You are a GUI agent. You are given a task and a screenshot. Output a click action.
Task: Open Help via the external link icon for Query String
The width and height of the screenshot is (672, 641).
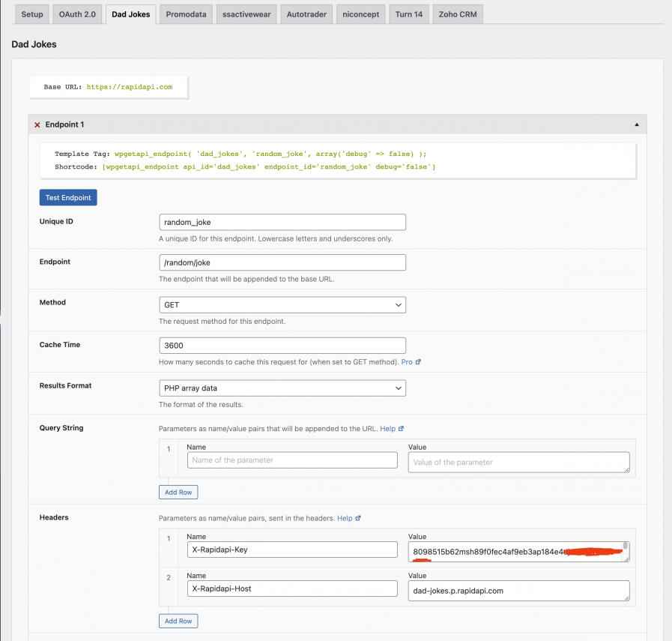click(x=402, y=428)
